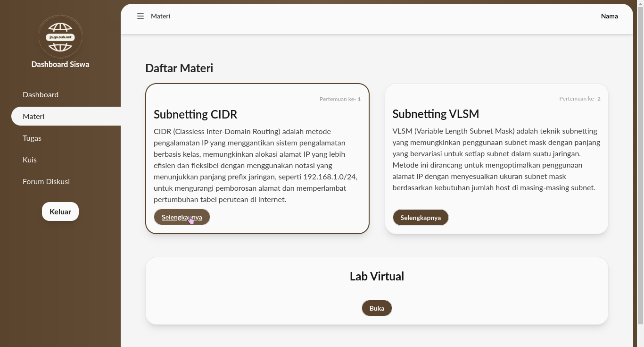This screenshot has width=644, height=347.
Task: Click the Nama user profile label
Action: pos(609,16)
